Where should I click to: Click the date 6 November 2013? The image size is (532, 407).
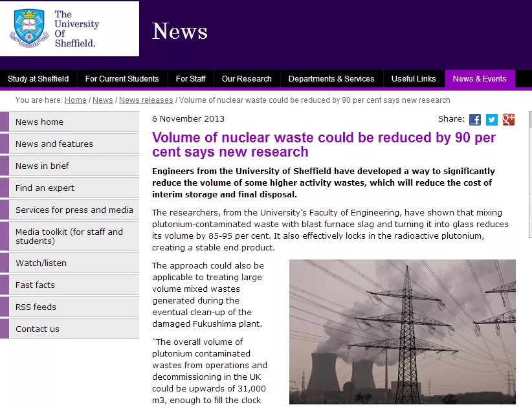tap(188, 118)
